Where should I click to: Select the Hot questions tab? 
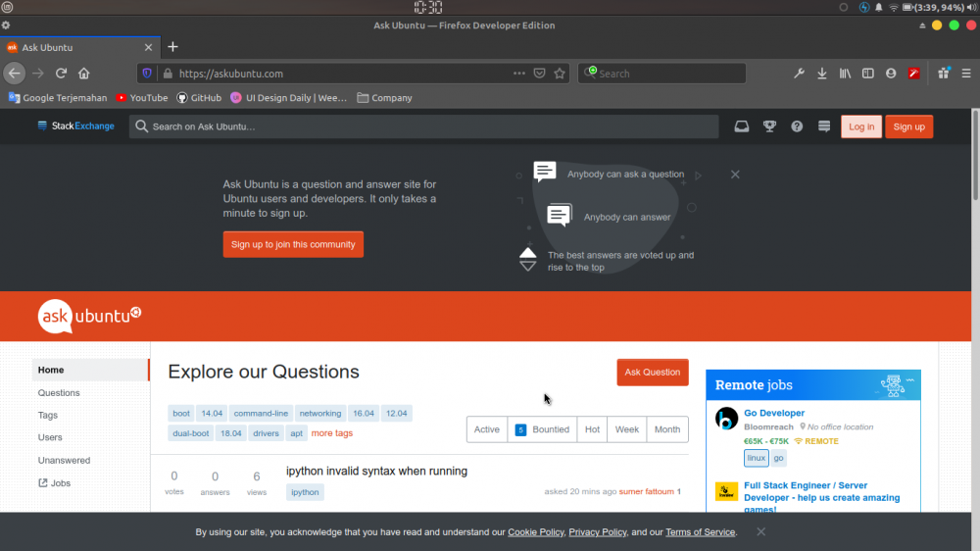click(592, 429)
